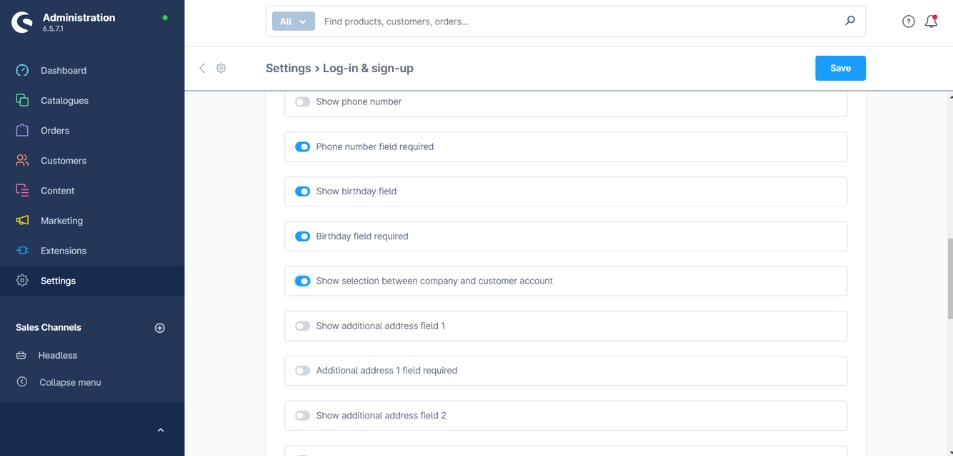Click the Marketing megaphone icon
This screenshot has width=953, height=456.
22,221
